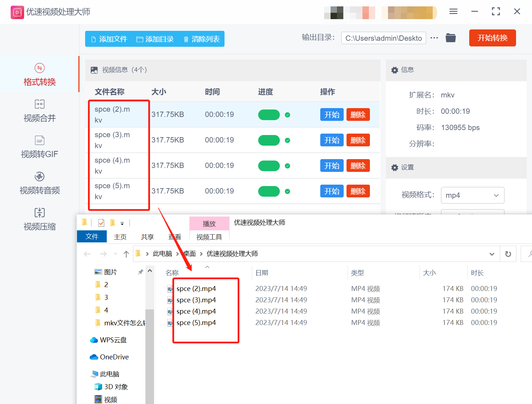Screen dimensions: 532x404
Task: Open the 视频转音频 video-to-audio module
Action: pos(39,183)
